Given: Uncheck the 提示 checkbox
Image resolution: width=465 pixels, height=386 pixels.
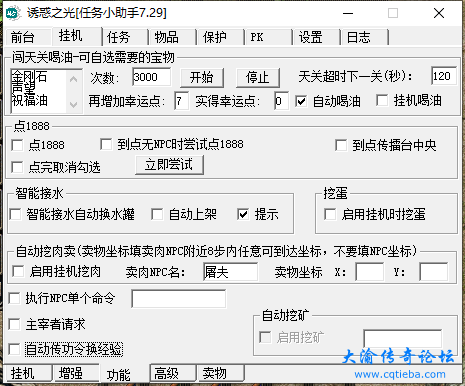Looking at the screenshot, I should (x=243, y=214).
